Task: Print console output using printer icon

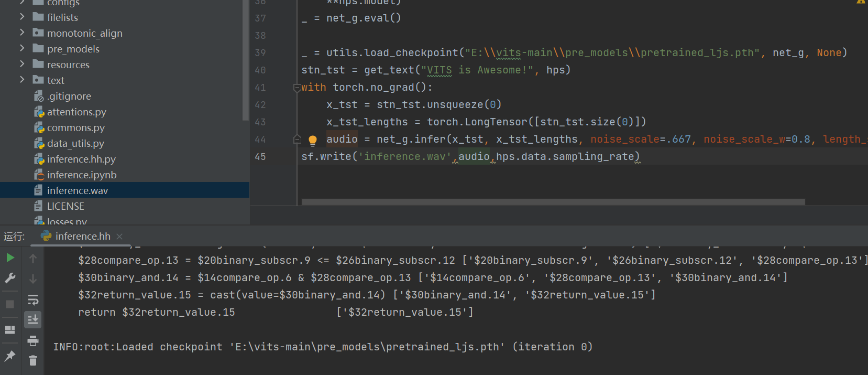Action: coord(33,341)
